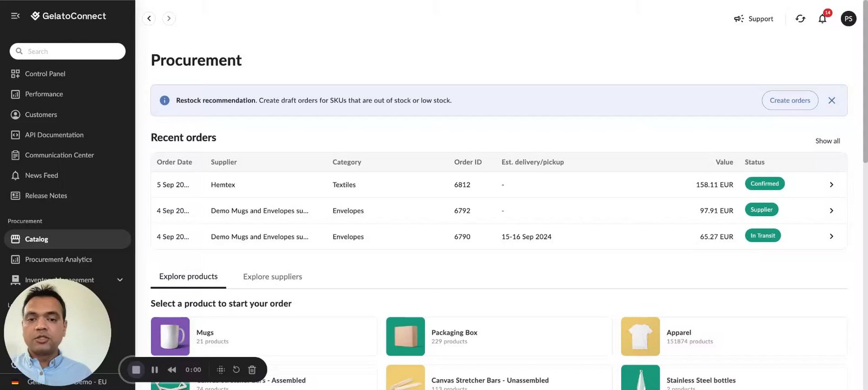Go forward with the right arrow
Screen dimensions: 868x390
(x=169, y=18)
